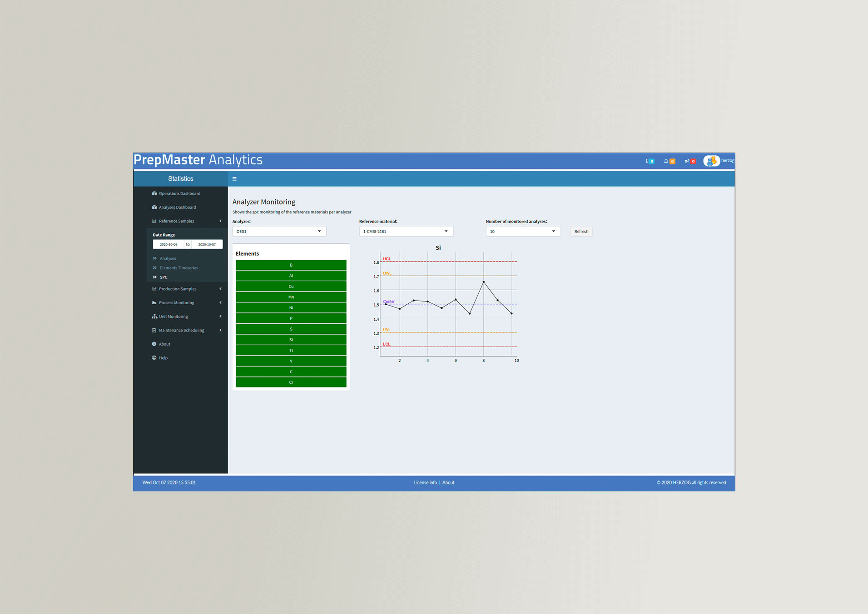Click the double-chevron icon beside Analyses
868x614 pixels.
click(x=155, y=258)
